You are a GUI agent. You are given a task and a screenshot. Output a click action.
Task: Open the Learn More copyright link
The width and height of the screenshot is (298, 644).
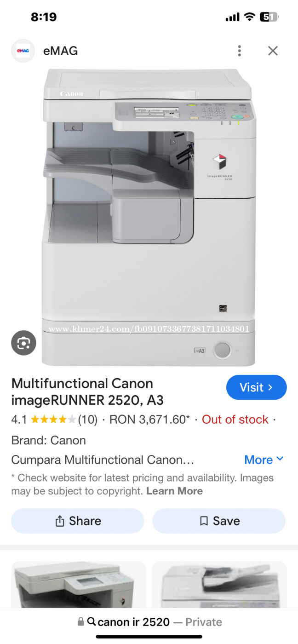pyautogui.click(x=174, y=491)
